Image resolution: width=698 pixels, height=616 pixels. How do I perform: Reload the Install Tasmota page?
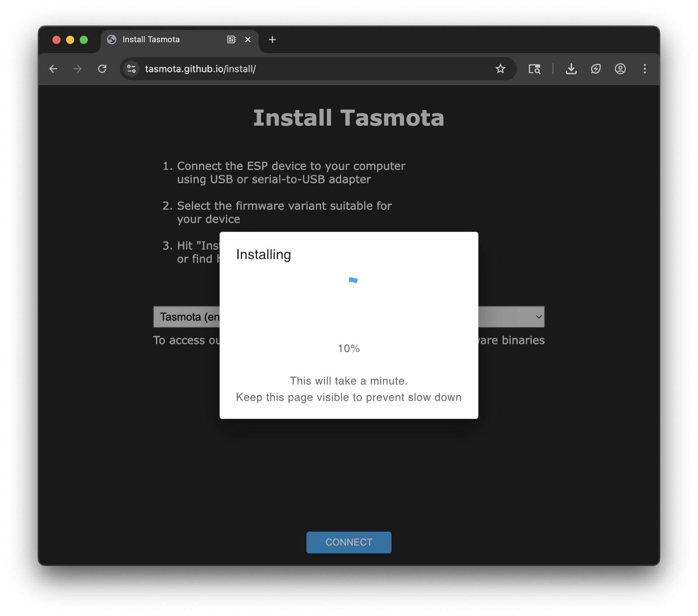coord(102,69)
